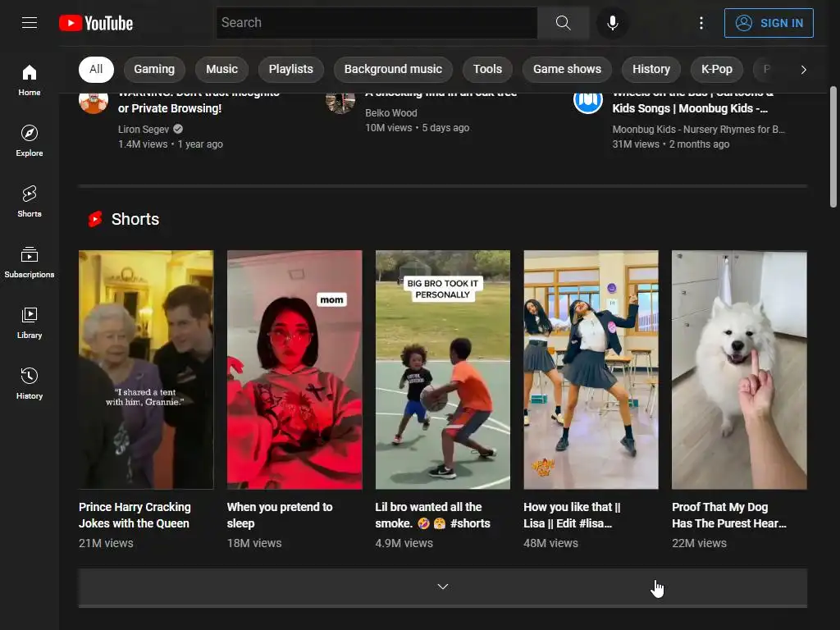
Task: Open Explore in sidebar
Action: pyautogui.click(x=30, y=141)
